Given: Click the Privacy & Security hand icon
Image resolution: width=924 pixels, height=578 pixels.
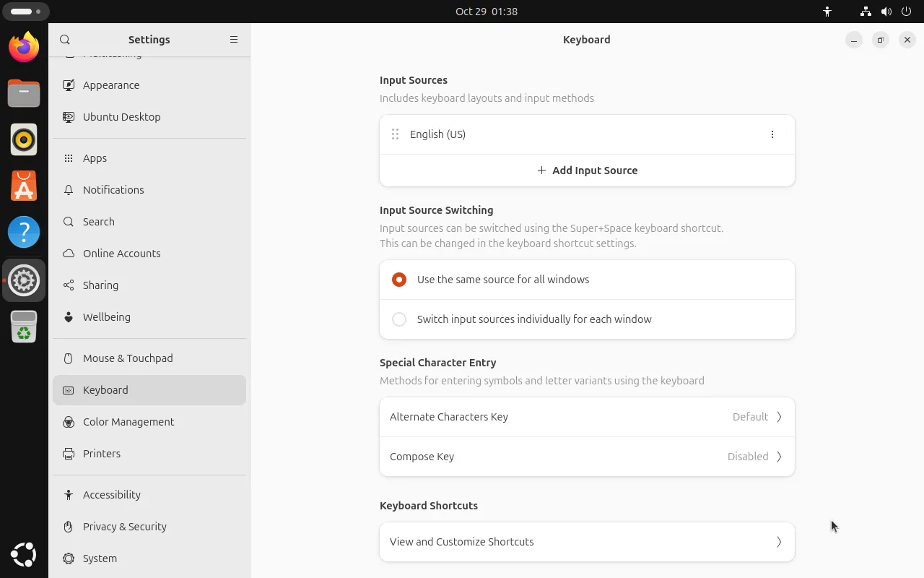Looking at the screenshot, I should [x=69, y=527].
